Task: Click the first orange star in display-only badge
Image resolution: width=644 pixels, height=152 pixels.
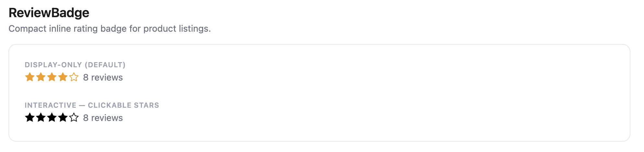Action: [30, 77]
